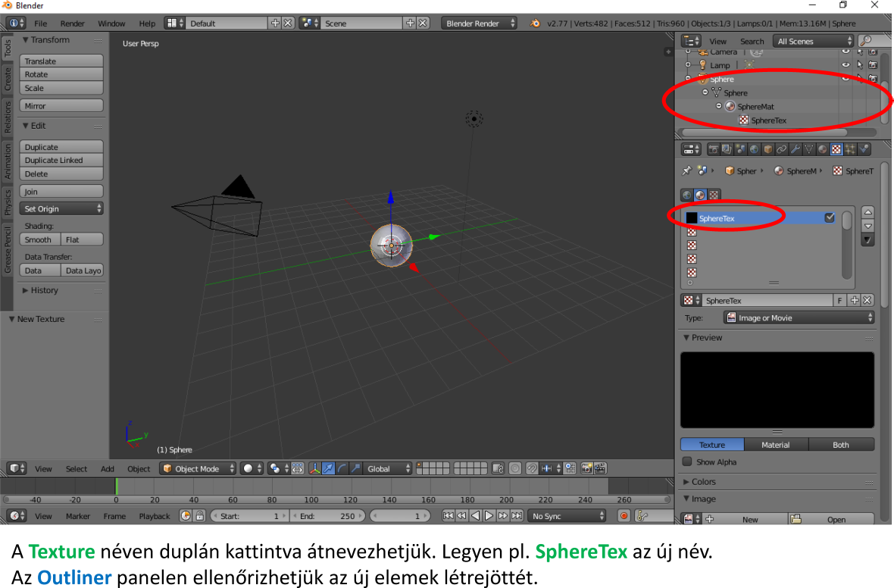The image size is (894, 588).
Task: Click the outliner horizontal scrollbar
Action: click(766, 133)
